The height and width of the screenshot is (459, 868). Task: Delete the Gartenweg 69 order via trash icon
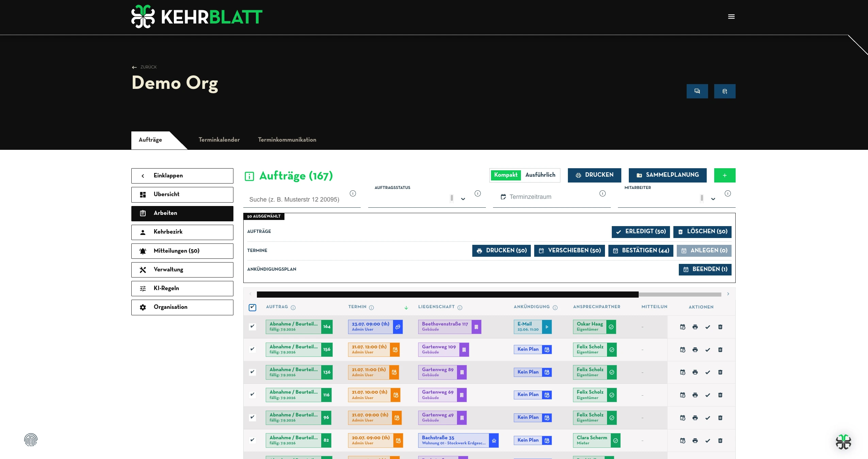click(720, 395)
